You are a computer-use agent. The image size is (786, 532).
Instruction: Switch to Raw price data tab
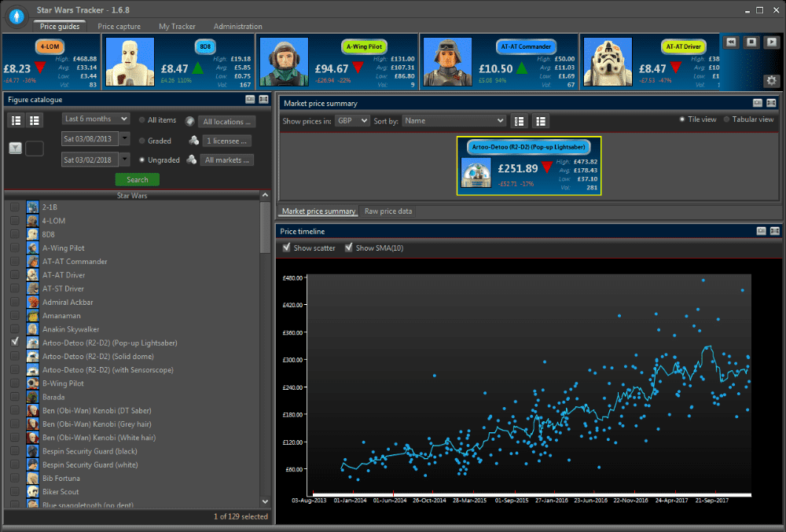point(388,211)
